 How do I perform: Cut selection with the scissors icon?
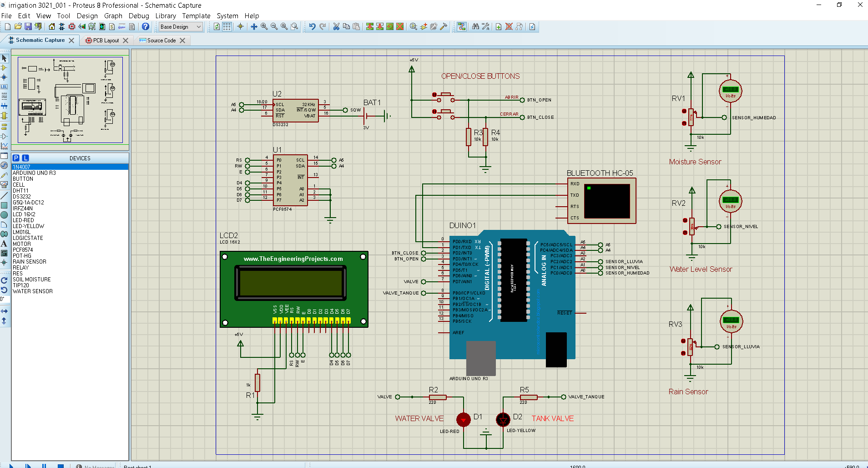[336, 27]
